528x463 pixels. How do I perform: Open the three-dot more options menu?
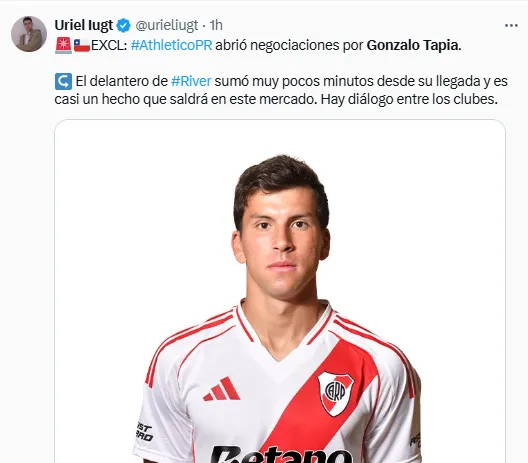coord(511,26)
